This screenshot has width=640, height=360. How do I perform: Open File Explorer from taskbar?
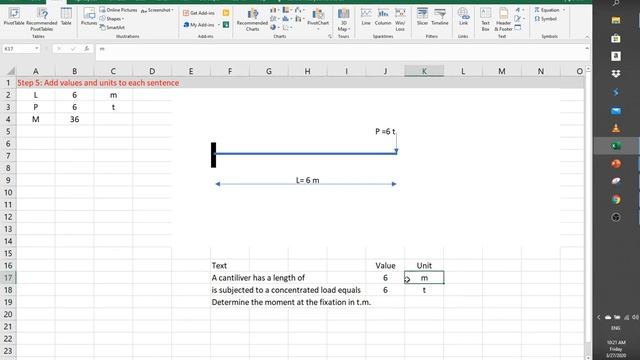click(616, 20)
